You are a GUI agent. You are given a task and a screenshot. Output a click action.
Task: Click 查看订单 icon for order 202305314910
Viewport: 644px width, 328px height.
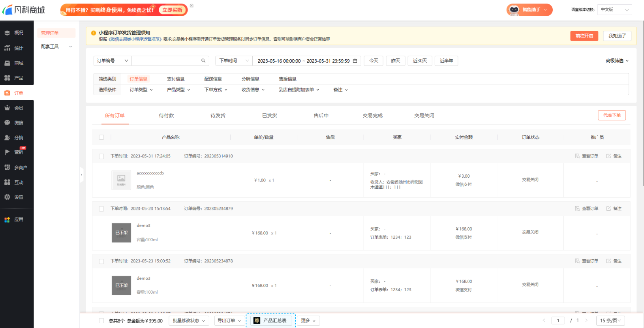coord(577,156)
